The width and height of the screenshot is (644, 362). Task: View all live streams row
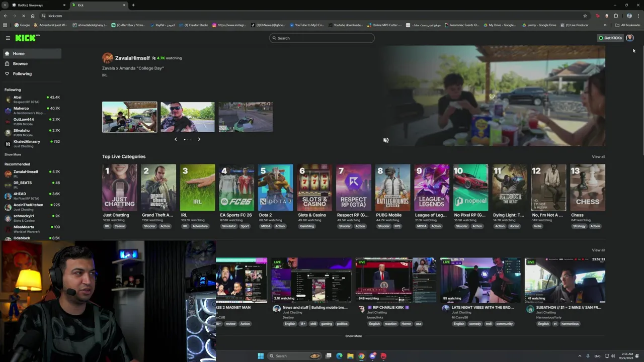coord(598,250)
